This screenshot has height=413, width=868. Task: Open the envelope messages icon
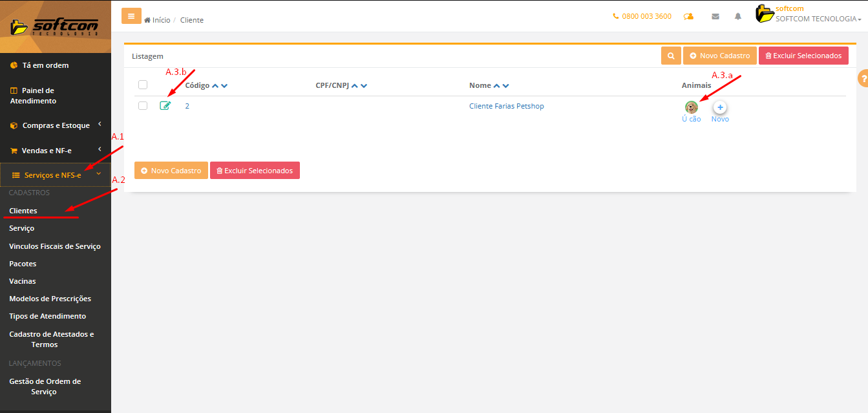(x=715, y=17)
